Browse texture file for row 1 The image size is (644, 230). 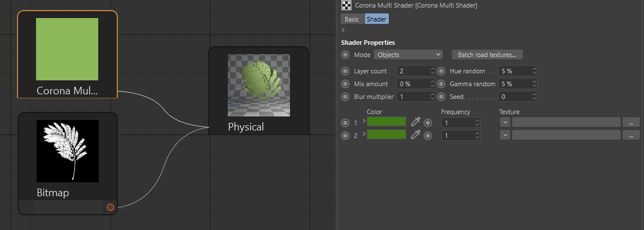coord(631,122)
